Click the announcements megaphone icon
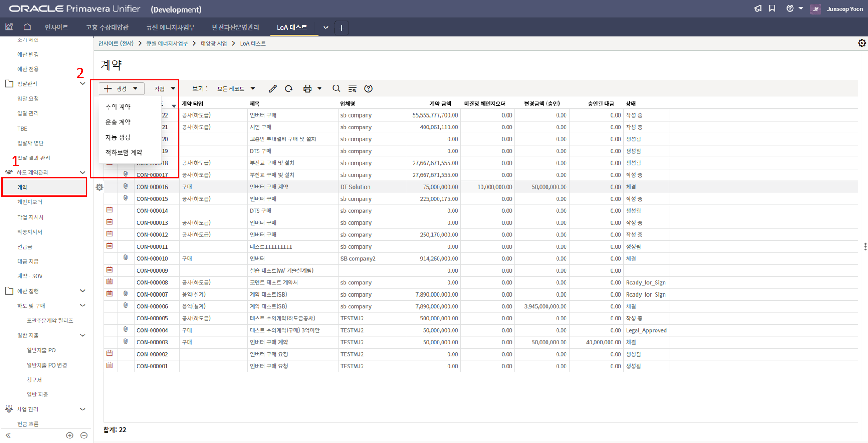The width and height of the screenshot is (868, 443). point(758,9)
